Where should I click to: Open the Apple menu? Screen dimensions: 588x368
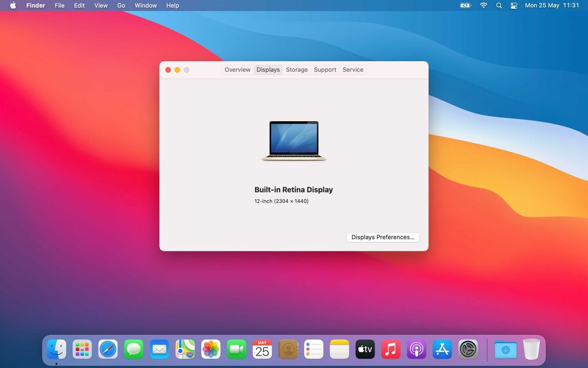point(13,5)
